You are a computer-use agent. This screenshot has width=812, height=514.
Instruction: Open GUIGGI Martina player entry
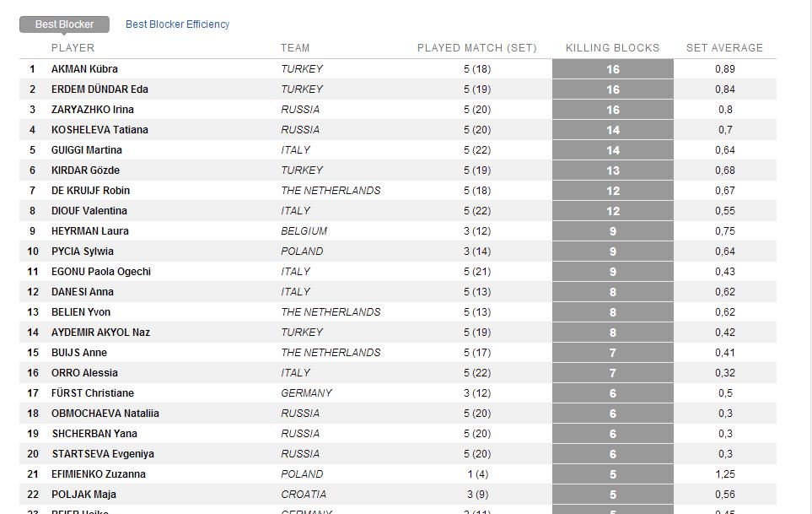click(87, 149)
